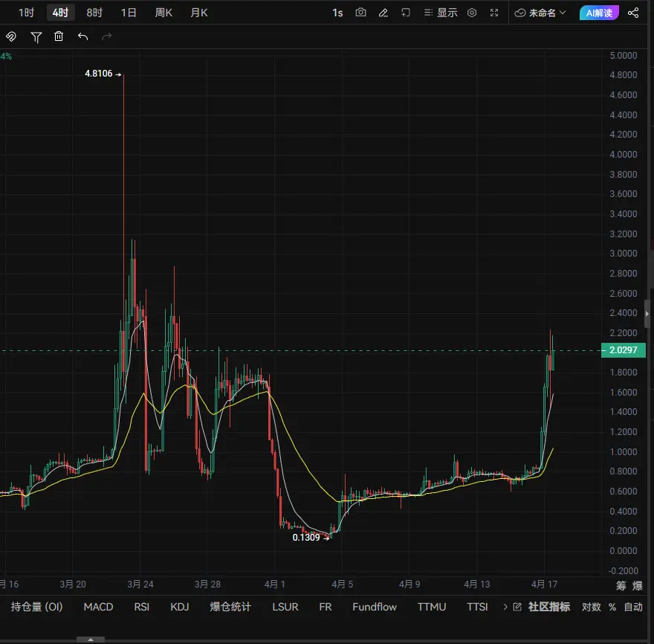The image size is (654, 644).
Task: Switch to 周K weekly candles
Action: point(163,13)
